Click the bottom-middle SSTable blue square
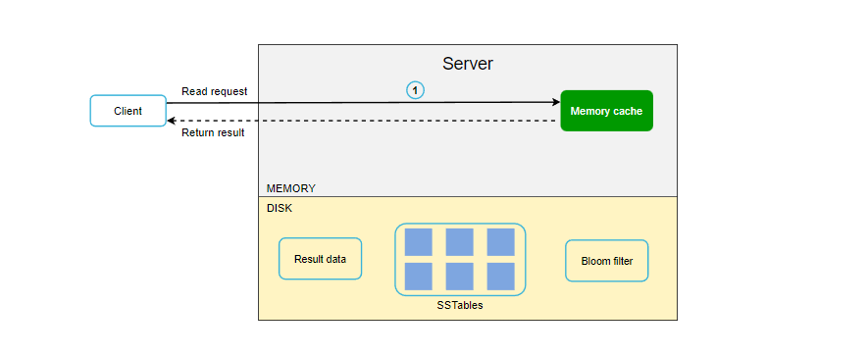 [459, 277]
